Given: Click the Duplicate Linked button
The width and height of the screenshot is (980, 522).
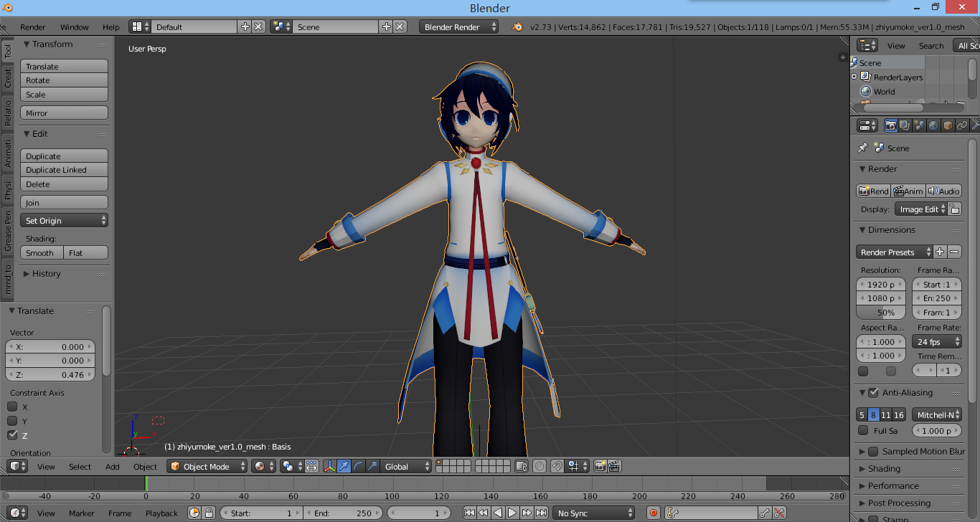Looking at the screenshot, I should (64, 170).
